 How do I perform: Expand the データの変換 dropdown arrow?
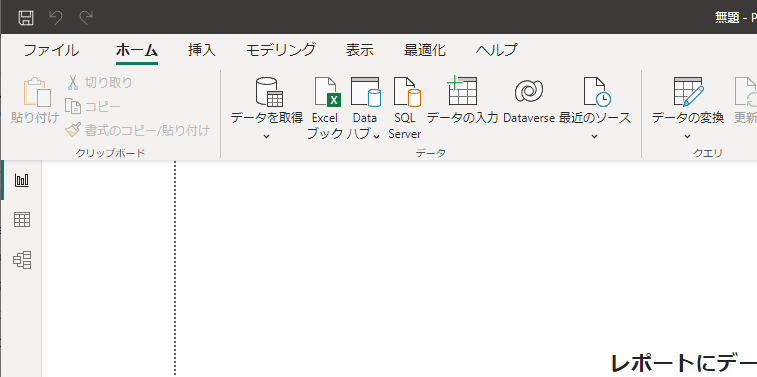click(x=688, y=137)
